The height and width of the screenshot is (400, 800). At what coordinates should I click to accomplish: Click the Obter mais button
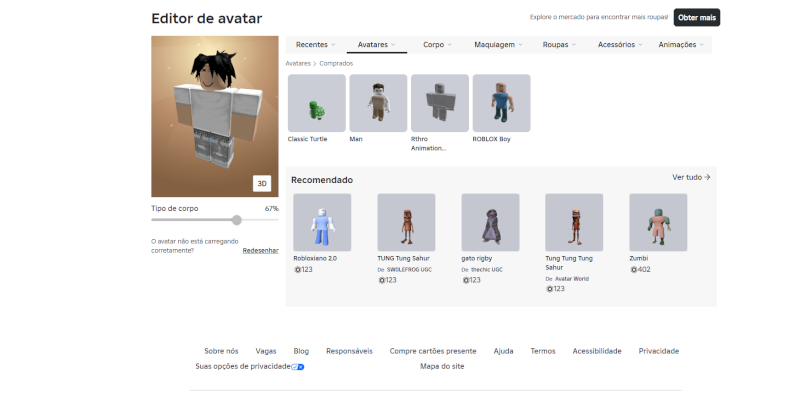(x=696, y=17)
